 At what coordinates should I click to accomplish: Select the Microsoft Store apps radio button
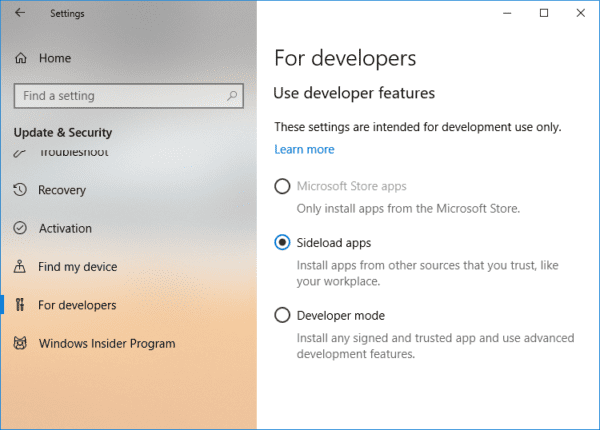pyautogui.click(x=282, y=186)
